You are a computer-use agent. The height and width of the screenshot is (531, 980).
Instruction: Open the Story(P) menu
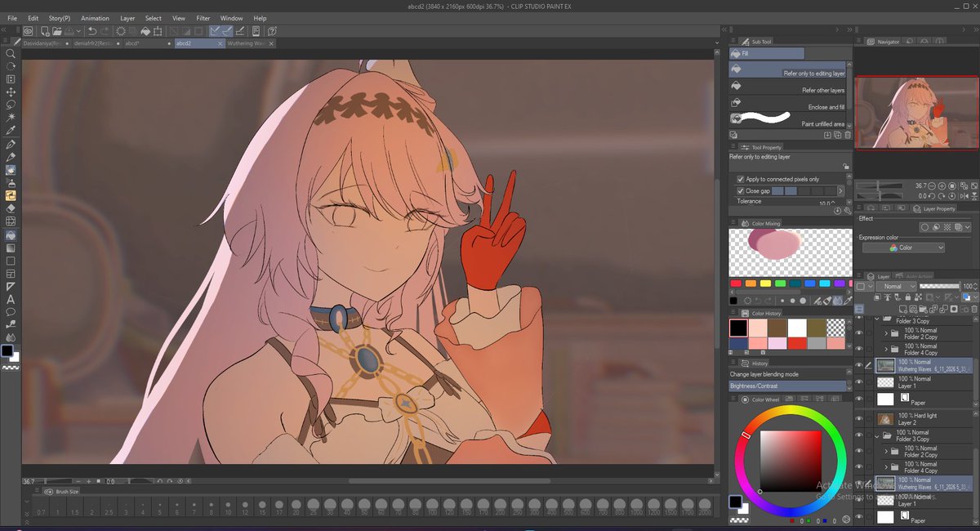pos(60,18)
